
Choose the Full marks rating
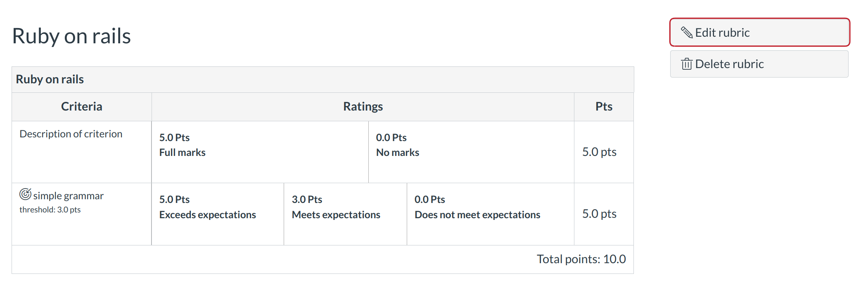[182, 152]
